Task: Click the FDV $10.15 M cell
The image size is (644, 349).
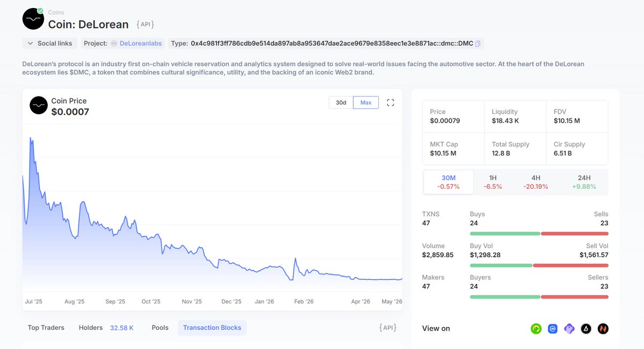Action: click(577, 116)
